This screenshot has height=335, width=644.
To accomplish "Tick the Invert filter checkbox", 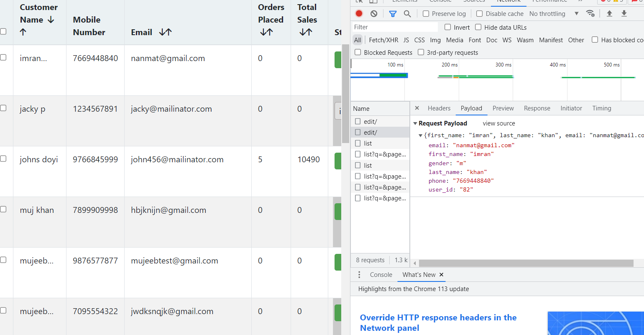I will pyautogui.click(x=448, y=27).
